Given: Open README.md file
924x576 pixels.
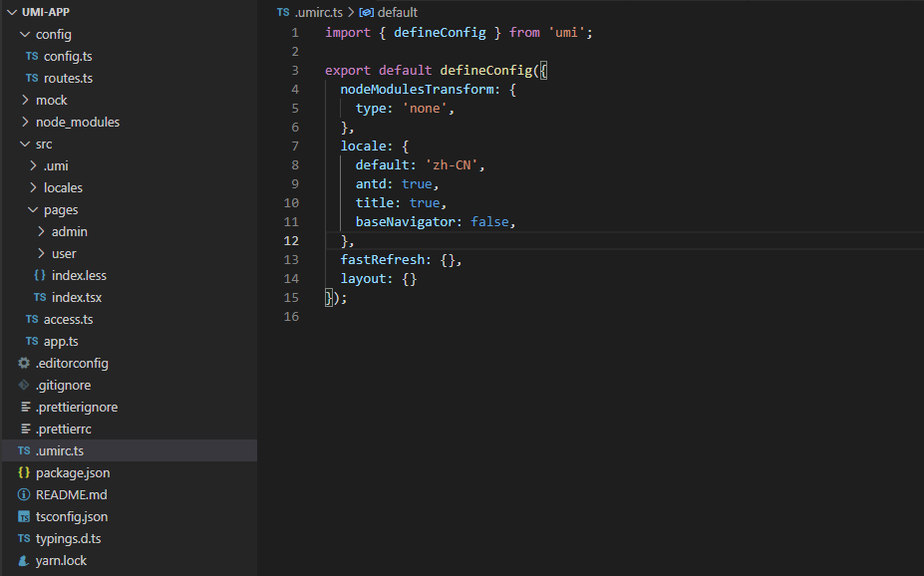Looking at the screenshot, I should (x=72, y=494).
